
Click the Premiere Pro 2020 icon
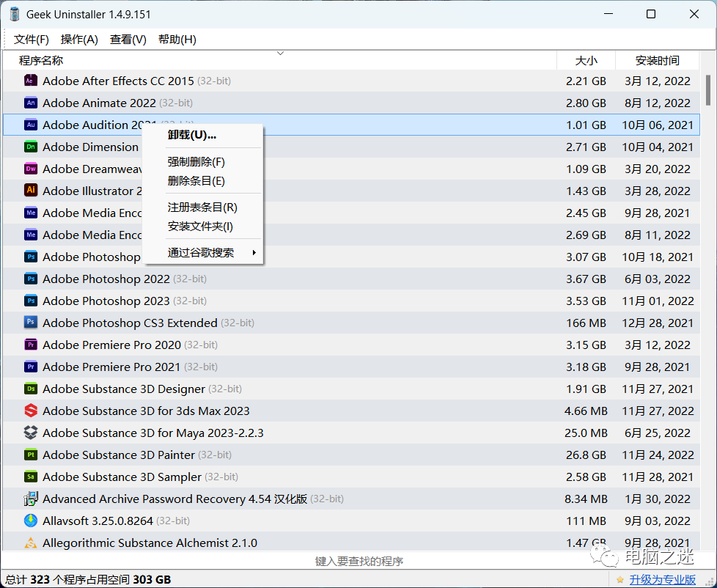(31, 345)
